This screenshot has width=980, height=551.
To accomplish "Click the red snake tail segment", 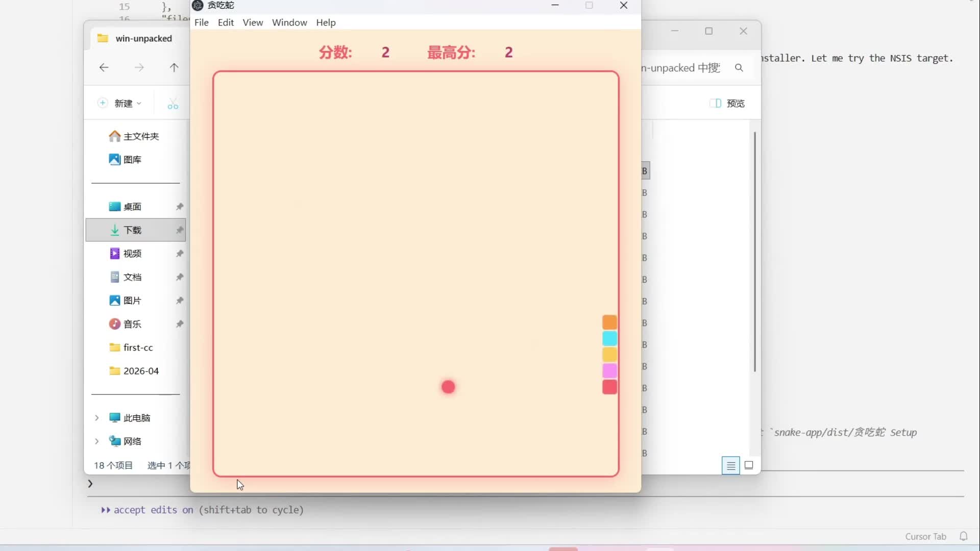I will tap(609, 387).
